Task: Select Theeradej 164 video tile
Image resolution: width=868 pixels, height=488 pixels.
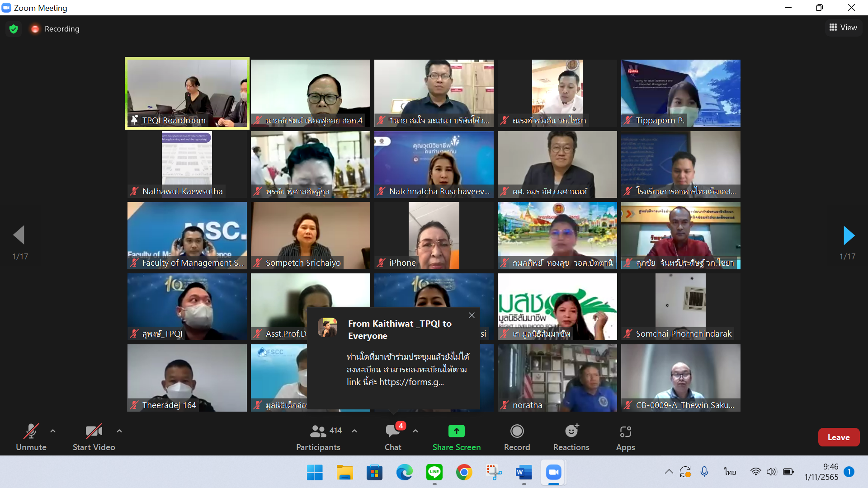Action: tap(187, 378)
